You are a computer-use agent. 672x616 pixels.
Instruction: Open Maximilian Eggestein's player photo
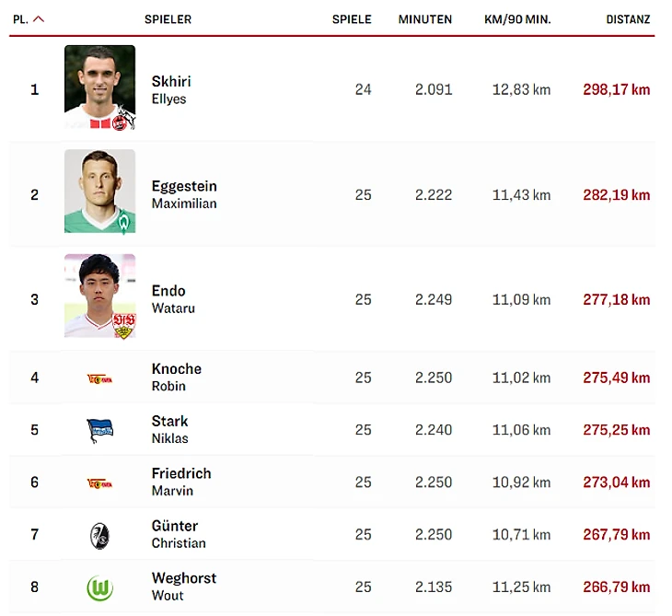(99, 192)
